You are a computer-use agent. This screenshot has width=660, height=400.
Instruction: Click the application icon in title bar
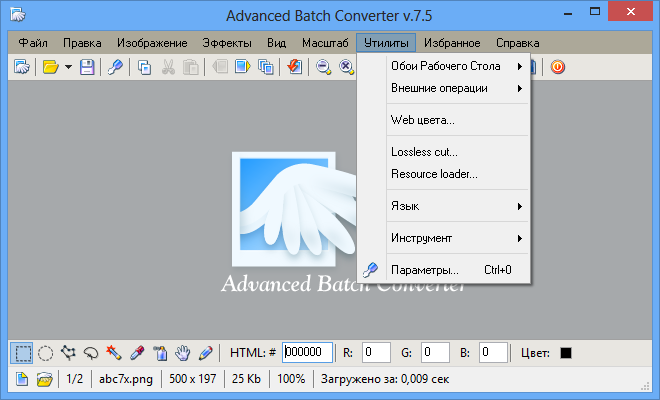[x=18, y=15]
